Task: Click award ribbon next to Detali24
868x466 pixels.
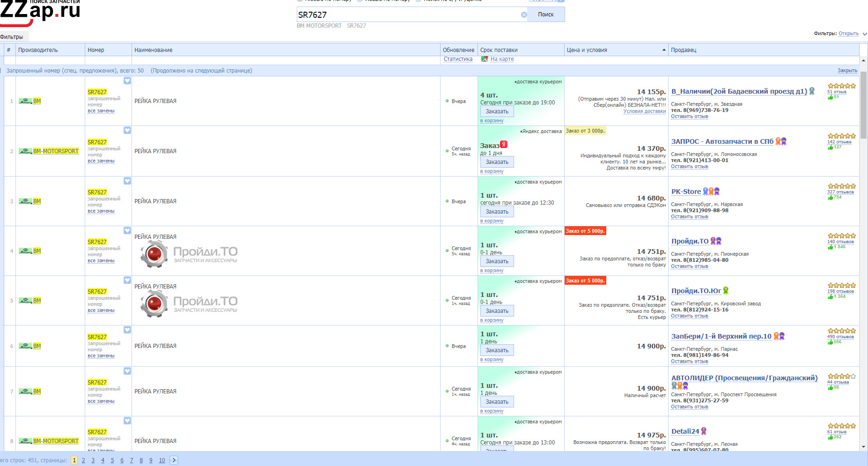Action: point(704,431)
